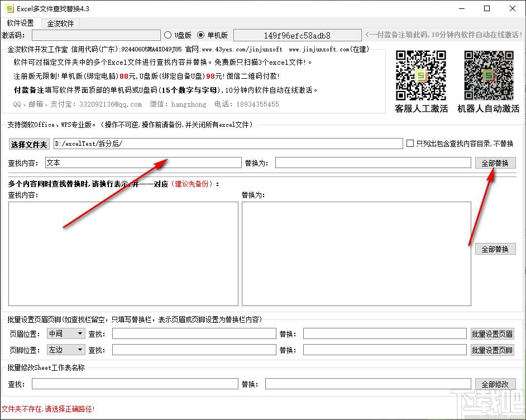Focus the footer row 查找 field

click(x=194, y=350)
